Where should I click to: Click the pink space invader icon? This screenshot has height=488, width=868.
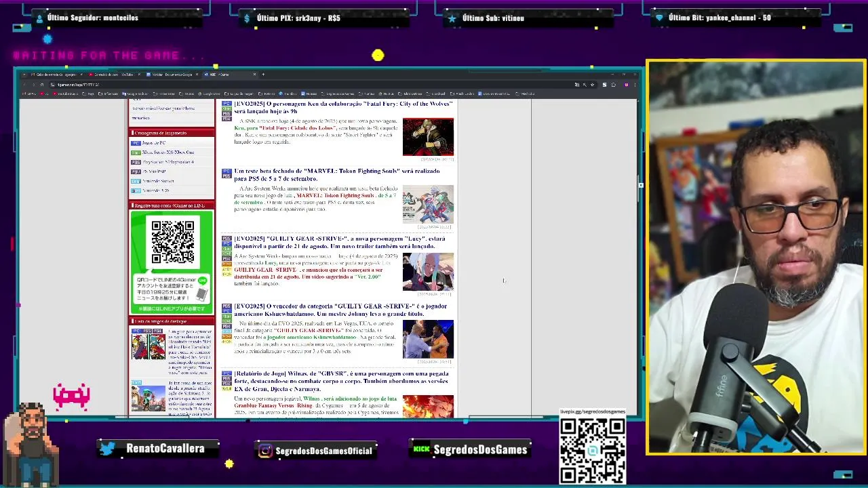(71, 397)
